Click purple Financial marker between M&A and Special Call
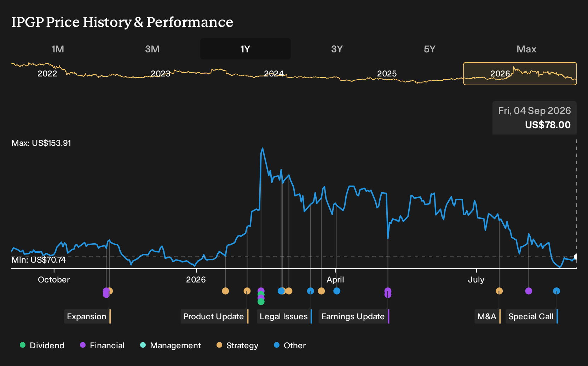This screenshot has height=366, width=588. (x=529, y=291)
